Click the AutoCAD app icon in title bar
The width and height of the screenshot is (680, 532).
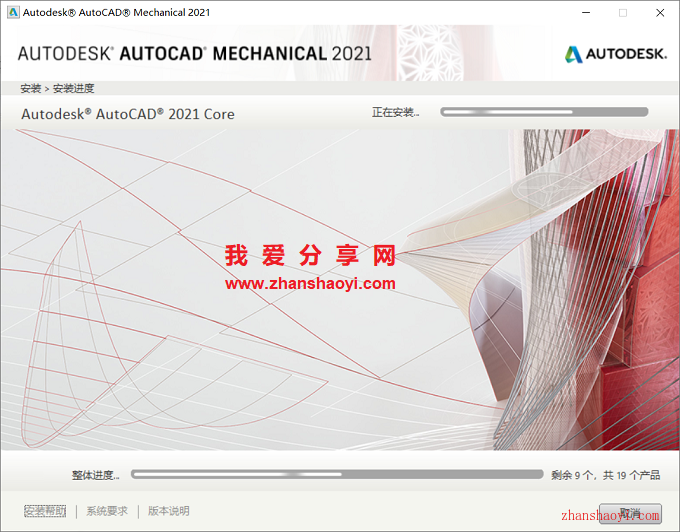pos(13,12)
